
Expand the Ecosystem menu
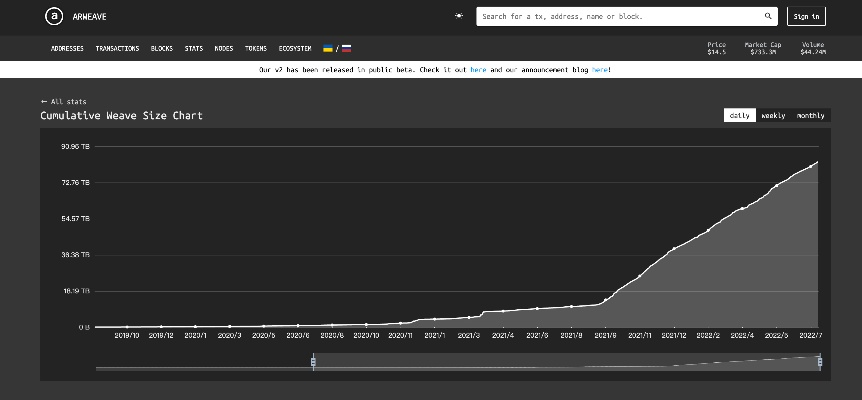294,48
